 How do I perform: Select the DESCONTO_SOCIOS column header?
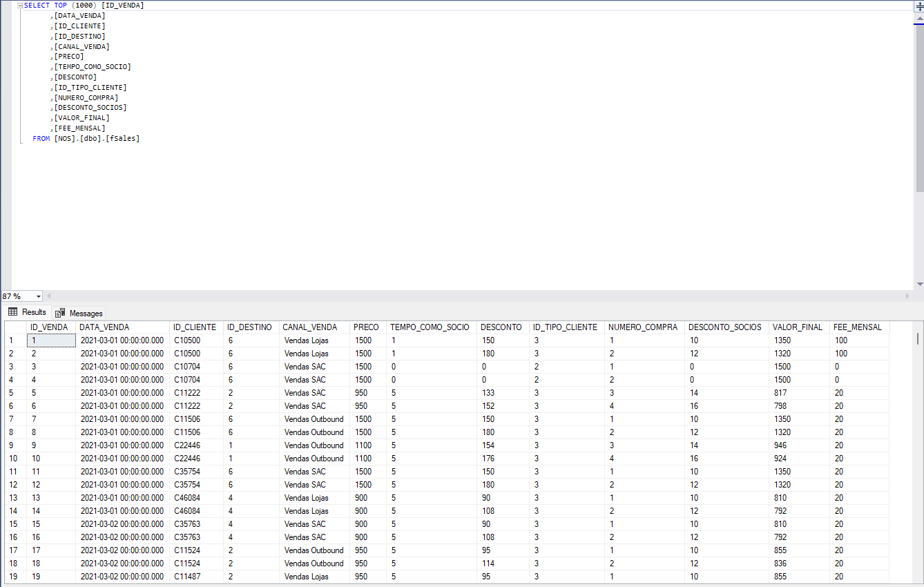[x=727, y=327]
